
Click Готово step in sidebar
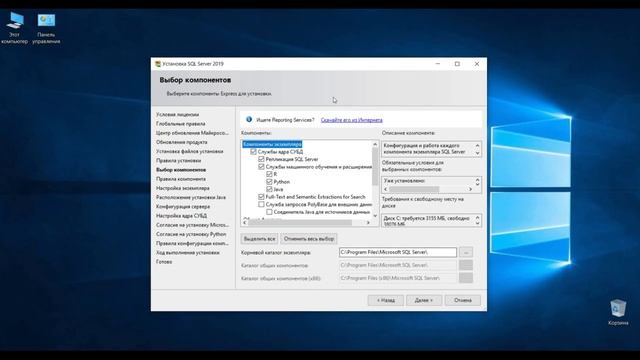tap(164, 262)
